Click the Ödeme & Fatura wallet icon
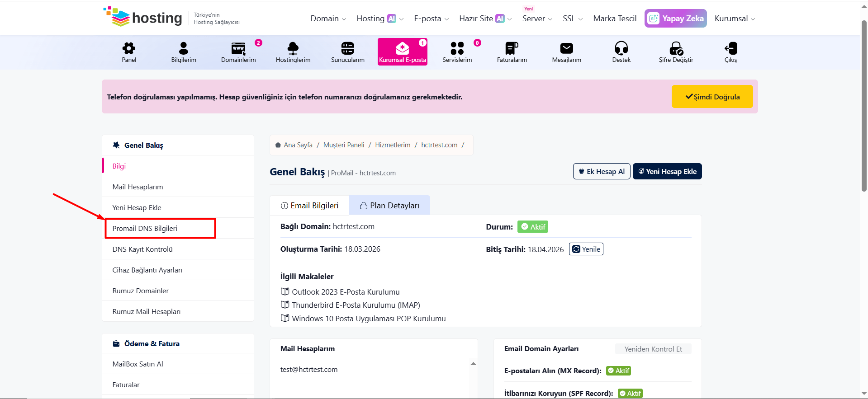 116,343
